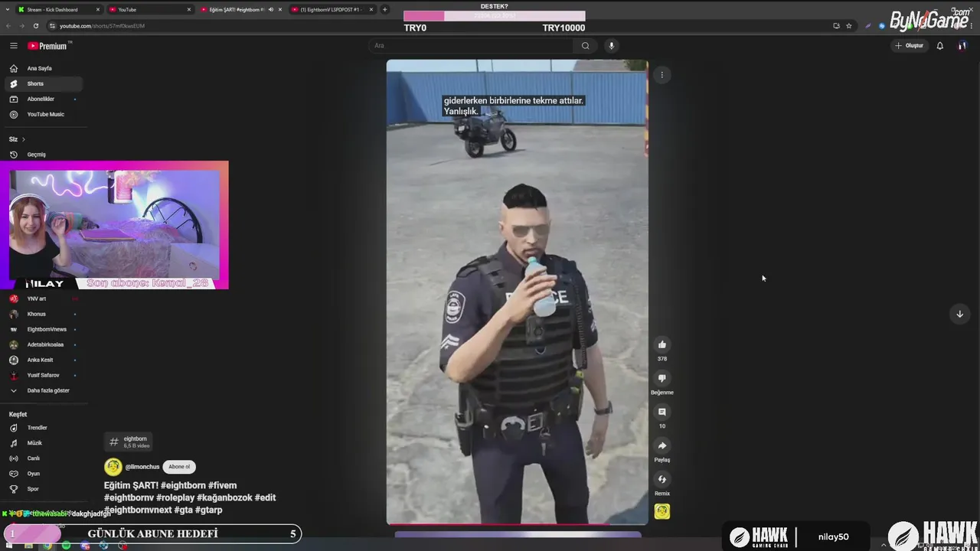Open the YouTube hamburger guide menu
980x551 pixels.
point(13,46)
